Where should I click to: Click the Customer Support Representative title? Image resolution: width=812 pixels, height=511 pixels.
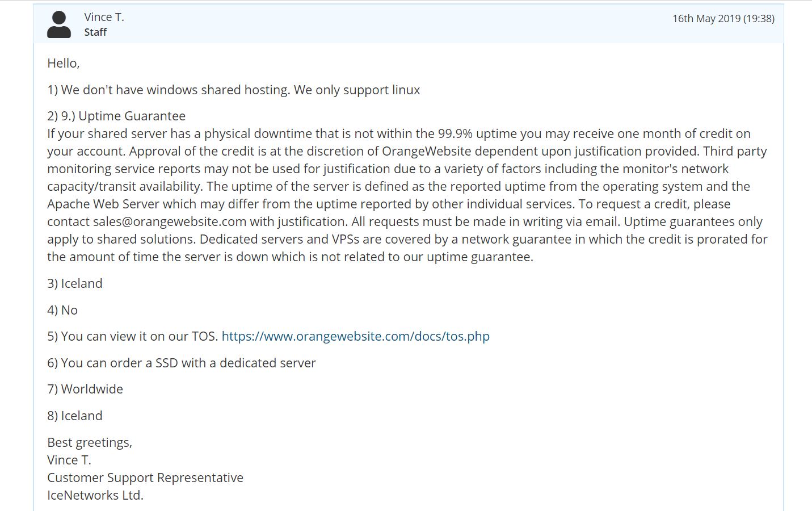(x=145, y=478)
